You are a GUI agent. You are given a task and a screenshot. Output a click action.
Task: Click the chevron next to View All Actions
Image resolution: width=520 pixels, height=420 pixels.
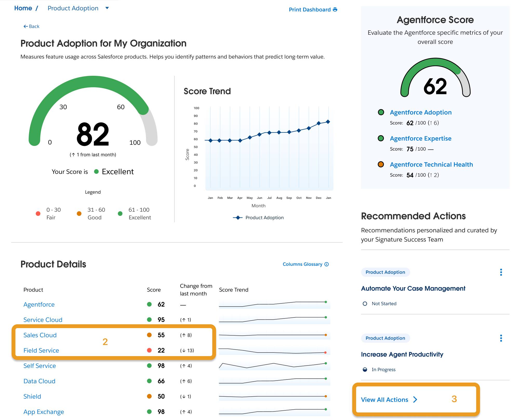pyautogui.click(x=415, y=399)
